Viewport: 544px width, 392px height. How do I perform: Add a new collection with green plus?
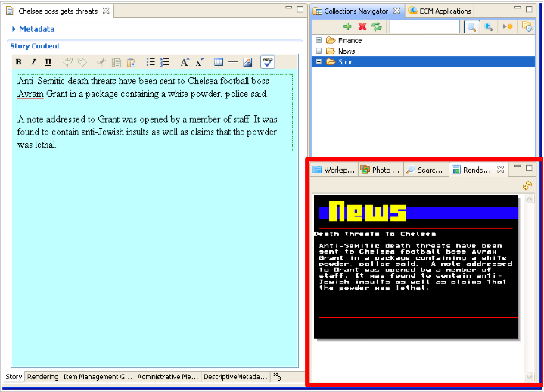[347, 26]
